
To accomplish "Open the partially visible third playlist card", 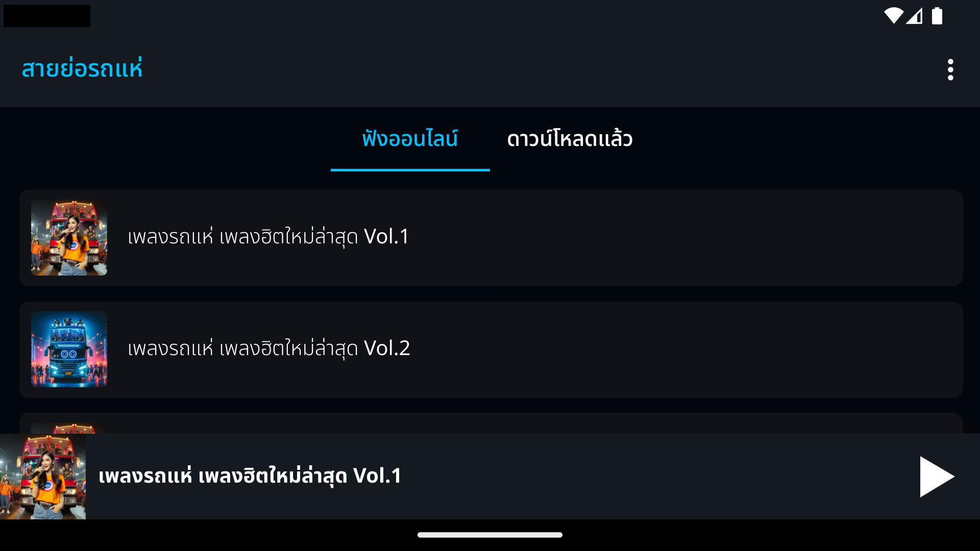I will [x=491, y=423].
